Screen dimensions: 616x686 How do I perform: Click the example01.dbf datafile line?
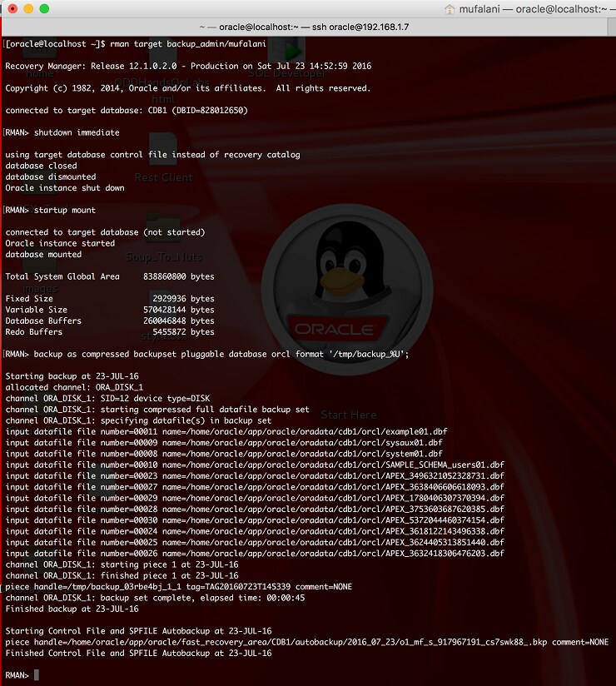(x=226, y=432)
